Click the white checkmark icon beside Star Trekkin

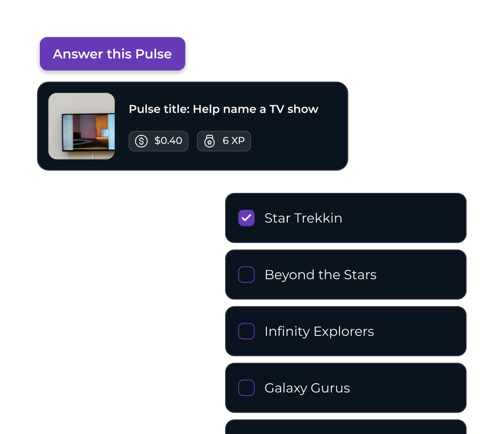click(x=246, y=218)
